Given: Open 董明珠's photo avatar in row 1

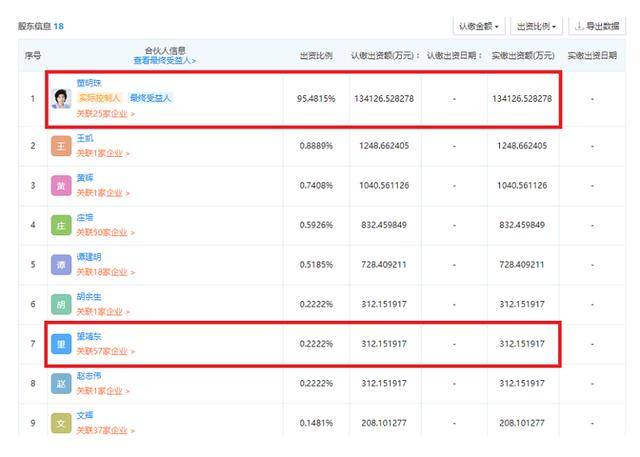Looking at the screenshot, I should [61, 98].
